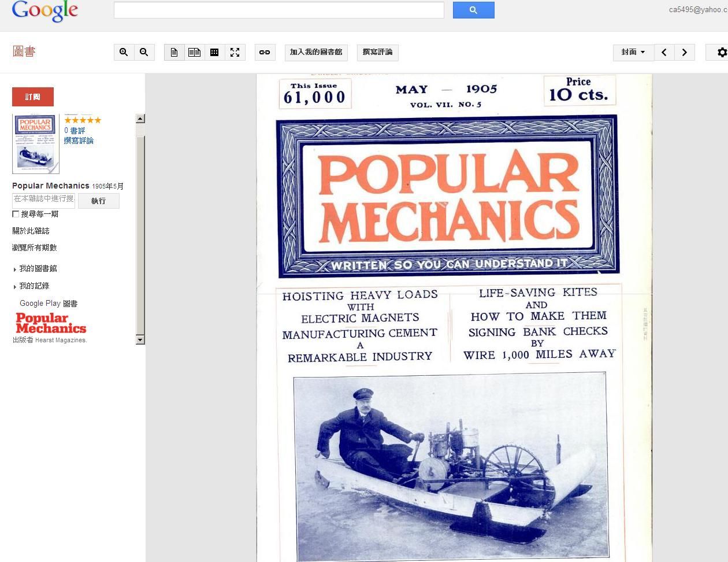
Task: Open Google Play 圖書 link
Action: click(49, 304)
